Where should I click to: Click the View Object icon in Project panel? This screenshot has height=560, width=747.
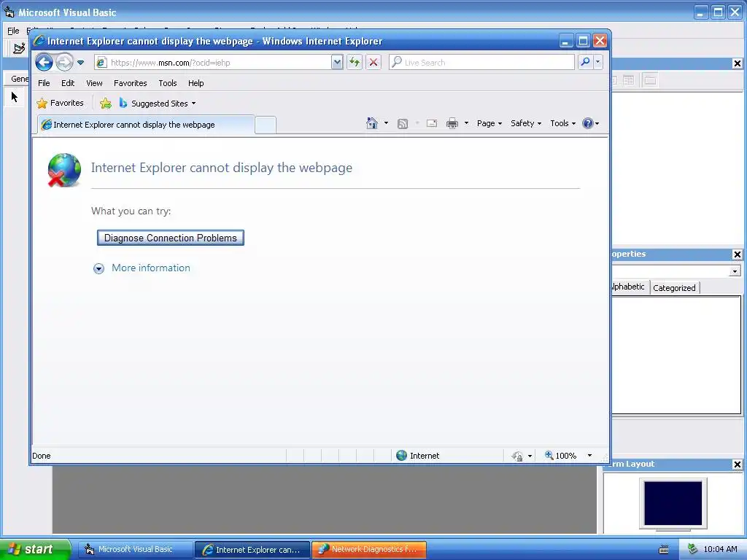[629, 80]
